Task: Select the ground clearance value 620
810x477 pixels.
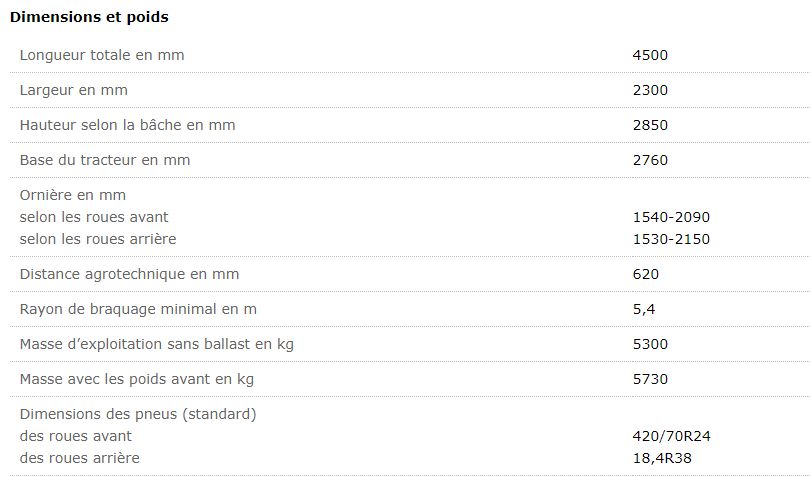Action: [646, 274]
